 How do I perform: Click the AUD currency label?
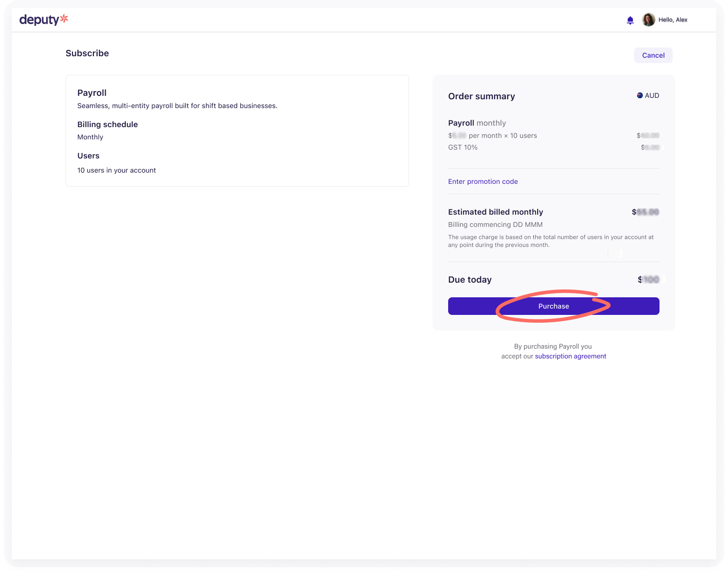(x=652, y=95)
